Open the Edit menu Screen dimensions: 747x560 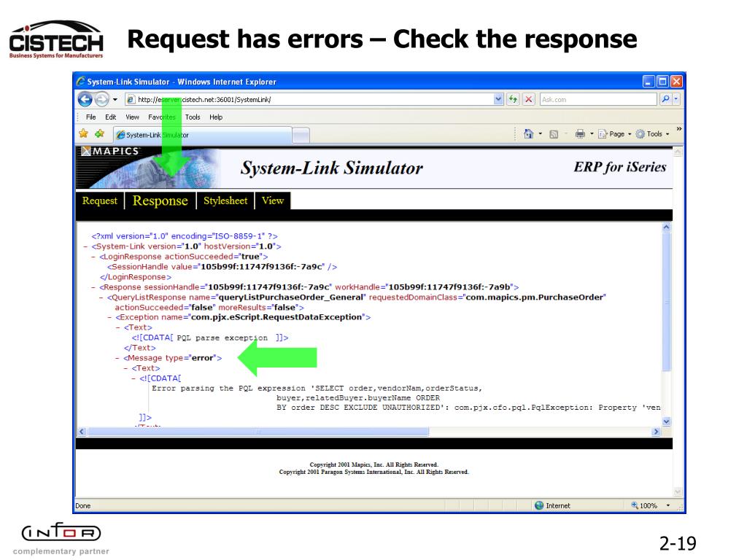(x=111, y=117)
